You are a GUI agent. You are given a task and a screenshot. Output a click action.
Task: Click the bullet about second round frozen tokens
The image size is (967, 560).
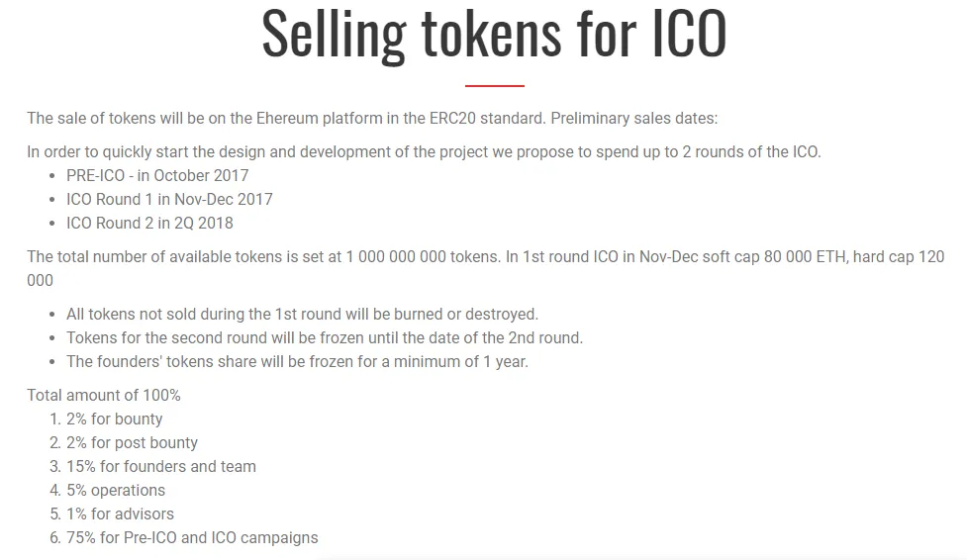pyautogui.click(x=325, y=338)
